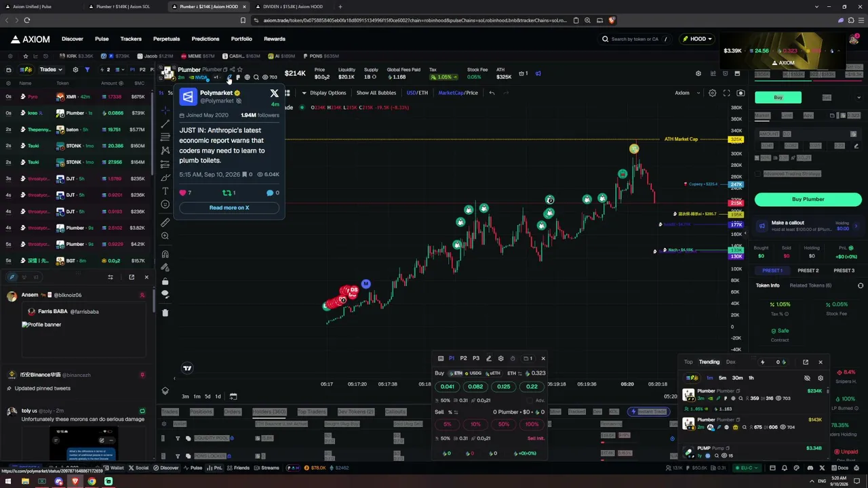Image resolution: width=868 pixels, height=488 pixels.
Task: Filter trades with the funnel icon
Action: pyautogui.click(x=87, y=70)
